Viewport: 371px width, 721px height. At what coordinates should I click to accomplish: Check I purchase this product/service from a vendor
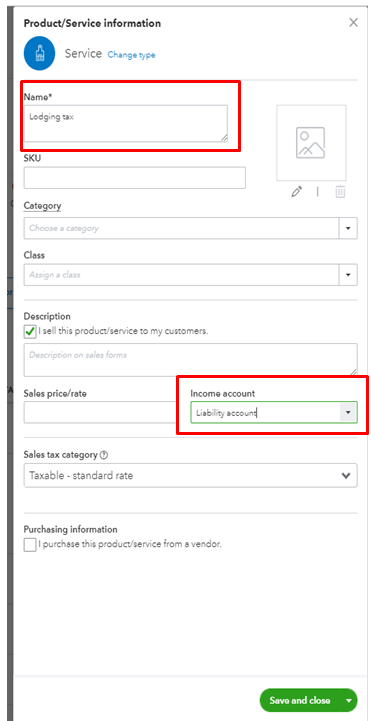point(30,545)
